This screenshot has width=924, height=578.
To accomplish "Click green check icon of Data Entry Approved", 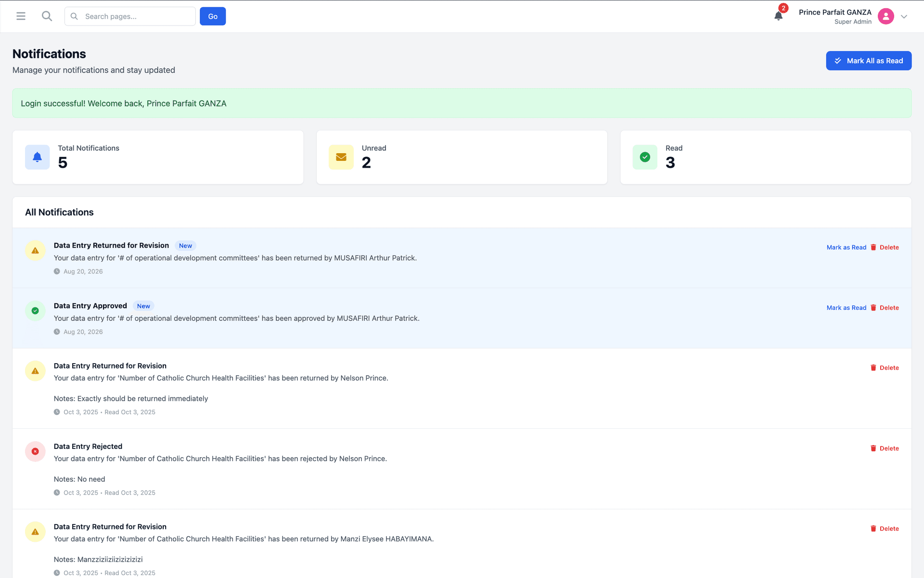I will point(35,311).
